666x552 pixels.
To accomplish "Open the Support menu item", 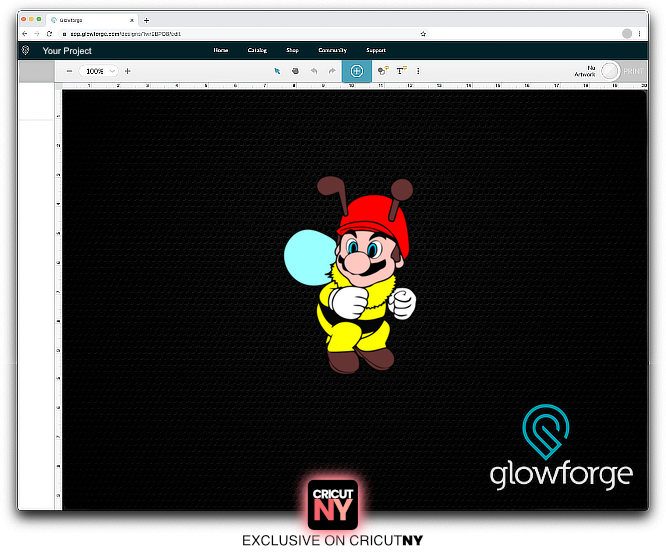I will click(376, 50).
